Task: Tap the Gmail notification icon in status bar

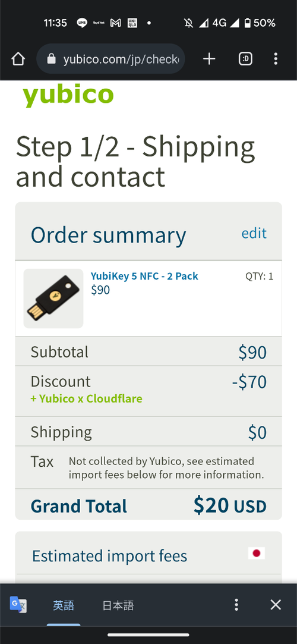Action: point(115,23)
